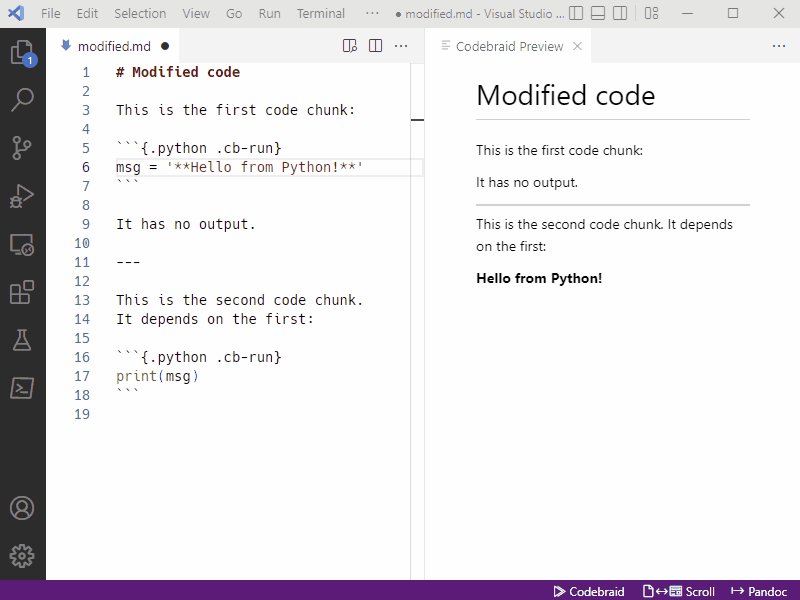Open editor More Actions ellipsis
This screenshot has width=800, height=600.
[x=401, y=46]
